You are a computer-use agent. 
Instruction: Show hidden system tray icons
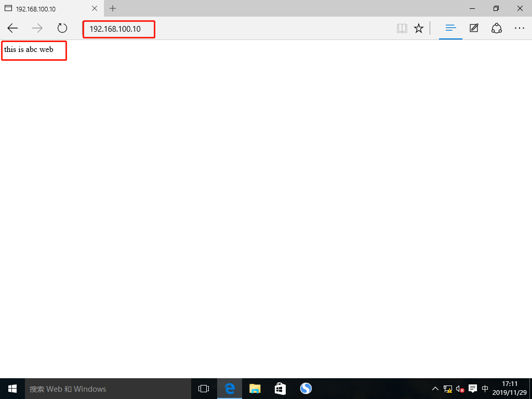(x=435, y=389)
